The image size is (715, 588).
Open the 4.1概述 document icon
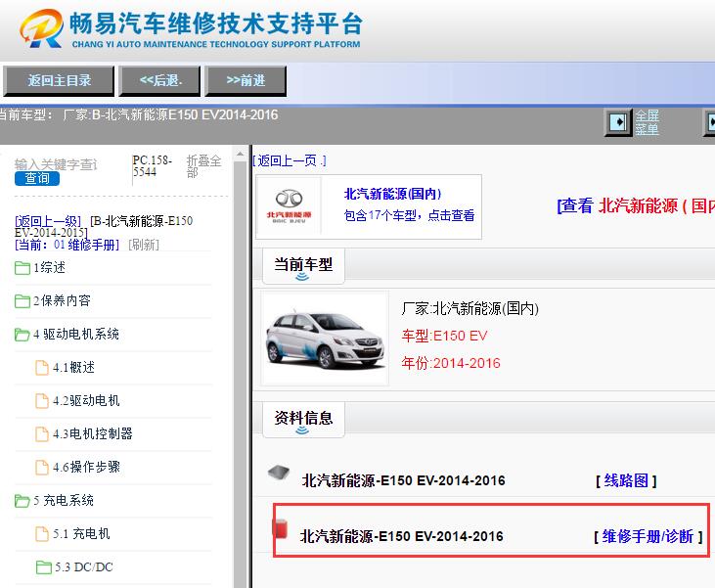pyautogui.click(x=42, y=368)
